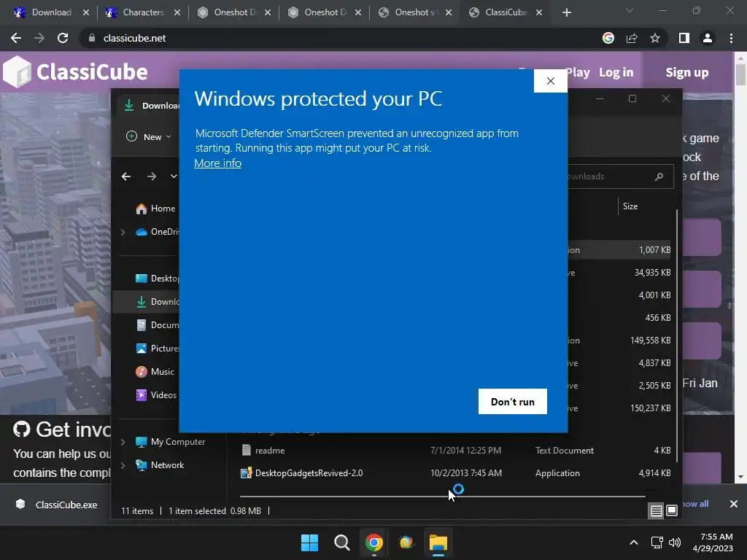Screen dimensions: 747x560
Task: Click the Don't run button
Action: 513,402
